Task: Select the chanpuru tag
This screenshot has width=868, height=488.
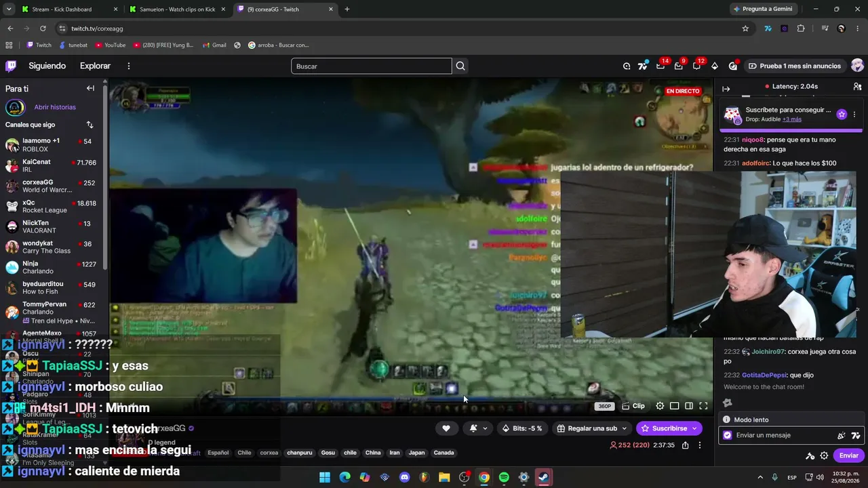Action: [x=300, y=453]
